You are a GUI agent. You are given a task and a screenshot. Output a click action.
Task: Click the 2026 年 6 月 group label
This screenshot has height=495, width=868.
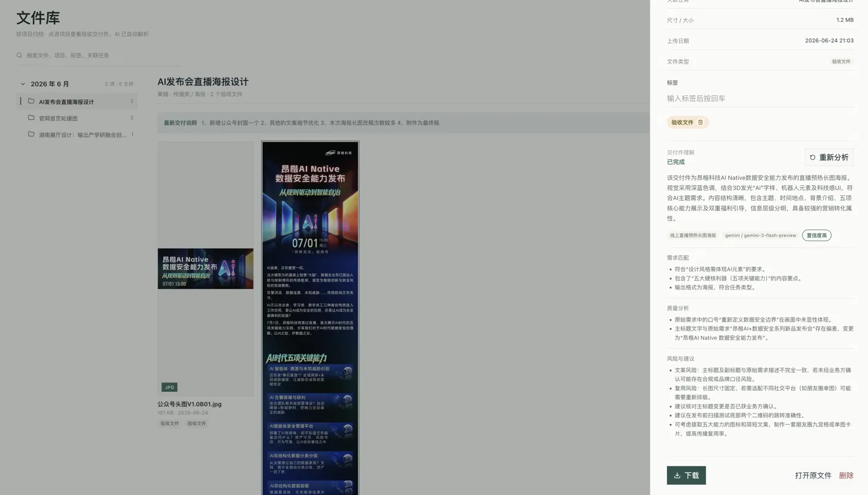point(50,84)
